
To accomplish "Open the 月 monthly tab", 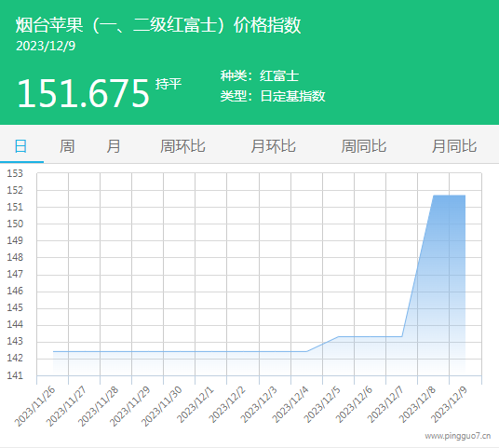I will [x=114, y=146].
